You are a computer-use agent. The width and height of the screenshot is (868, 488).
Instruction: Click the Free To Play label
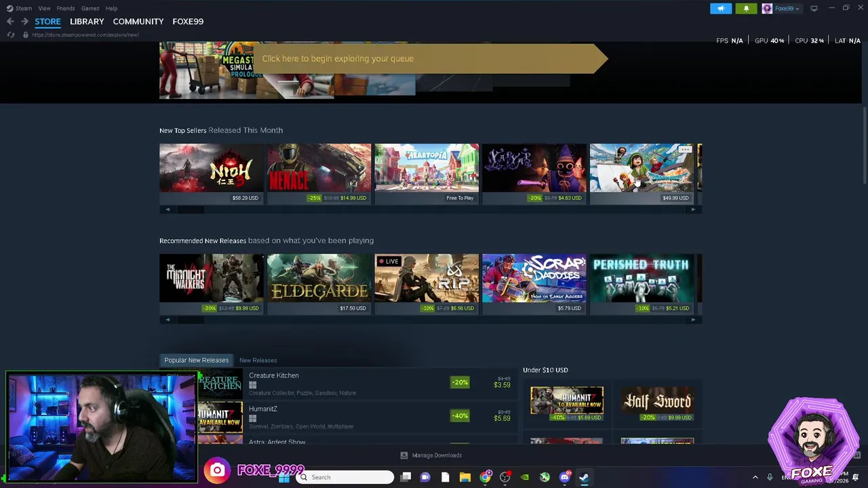tap(460, 198)
